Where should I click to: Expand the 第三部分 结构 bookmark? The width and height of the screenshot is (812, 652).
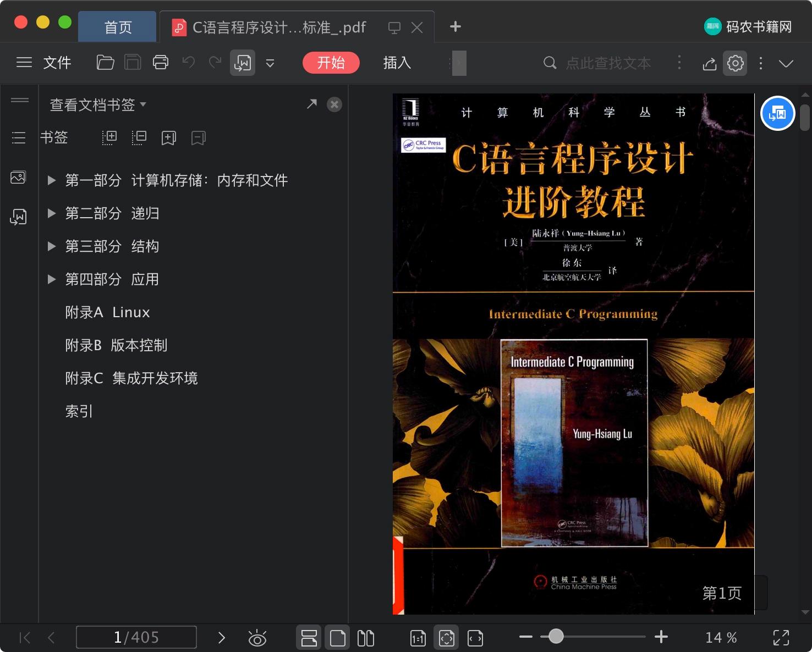tap(52, 246)
